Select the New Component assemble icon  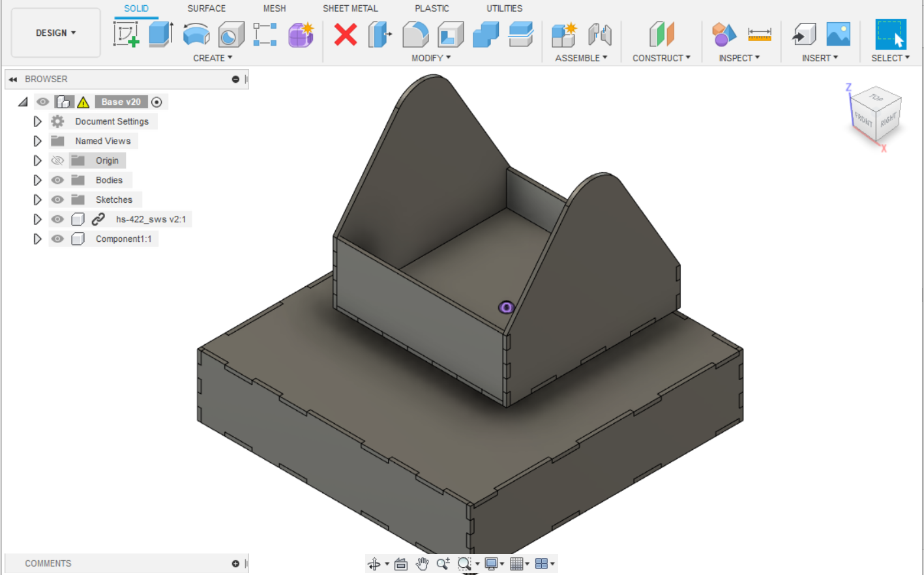[564, 34]
